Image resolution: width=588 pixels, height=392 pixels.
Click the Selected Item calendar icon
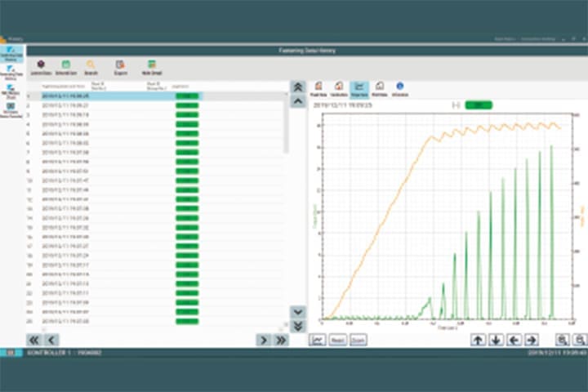66,66
